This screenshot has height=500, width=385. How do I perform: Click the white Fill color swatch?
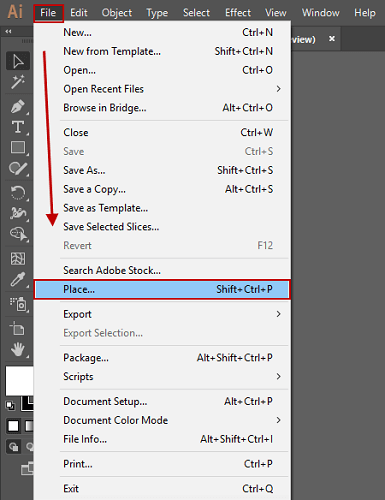click(x=19, y=381)
